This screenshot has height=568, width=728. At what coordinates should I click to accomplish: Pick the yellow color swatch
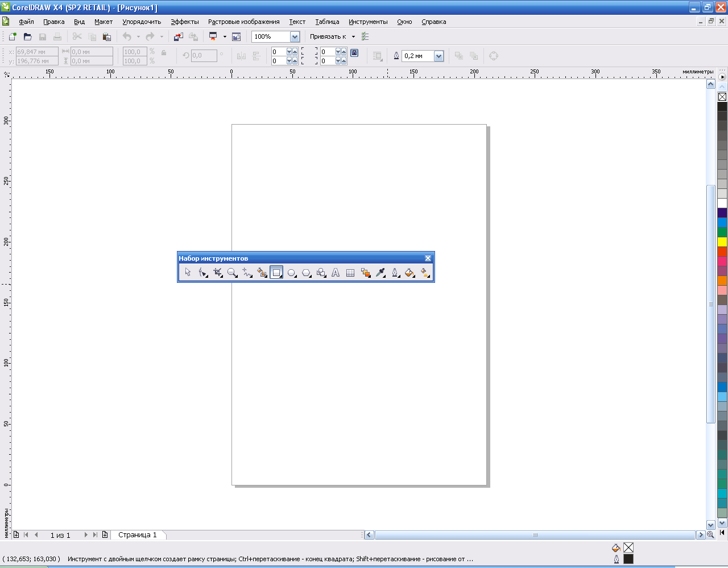722,242
